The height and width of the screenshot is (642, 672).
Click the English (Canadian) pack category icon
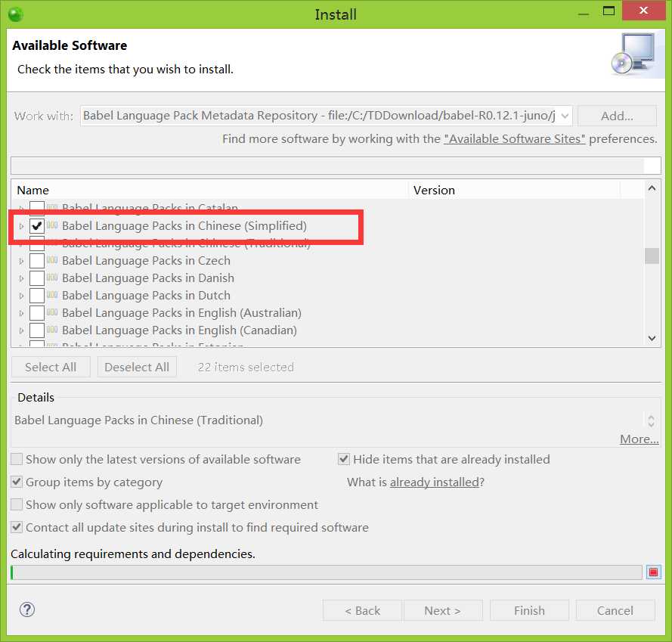pyautogui.click(x=52, y=330)
